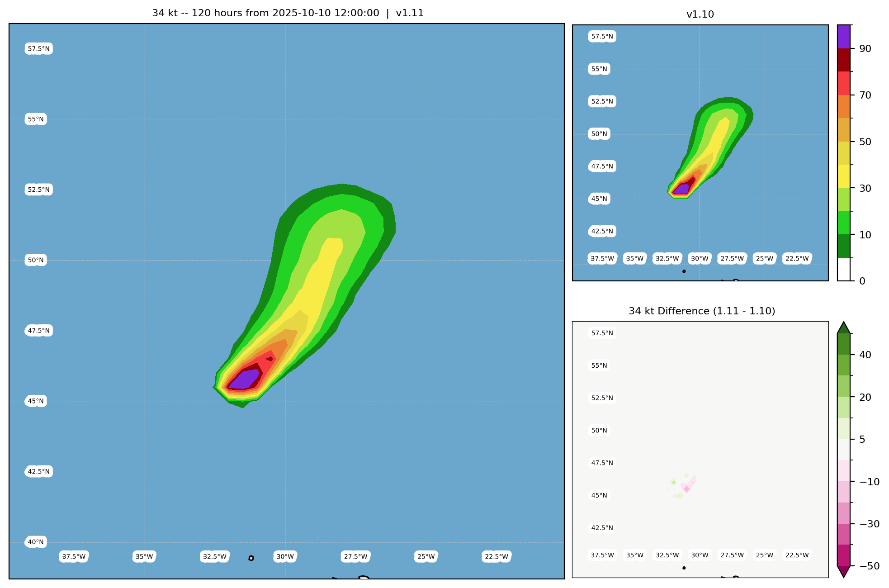Click the 40 tick label on the difference colorbar
The image size is (889, 588).
pos(865,355)
